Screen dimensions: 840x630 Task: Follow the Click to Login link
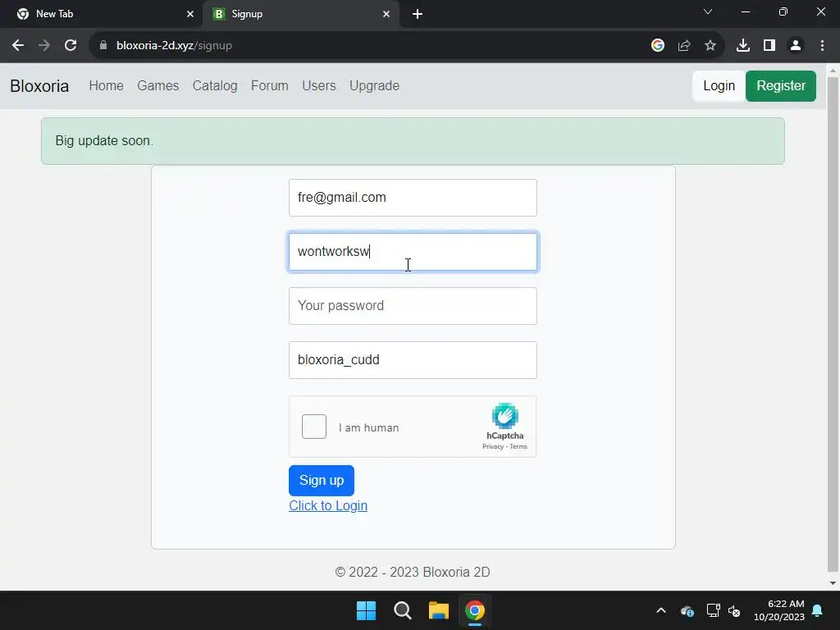pos(328,505)
